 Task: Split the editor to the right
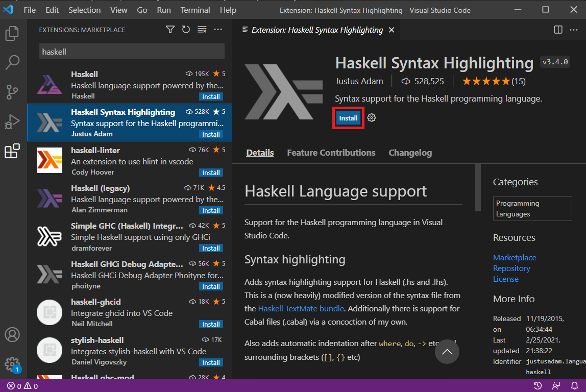coord(558,30)
